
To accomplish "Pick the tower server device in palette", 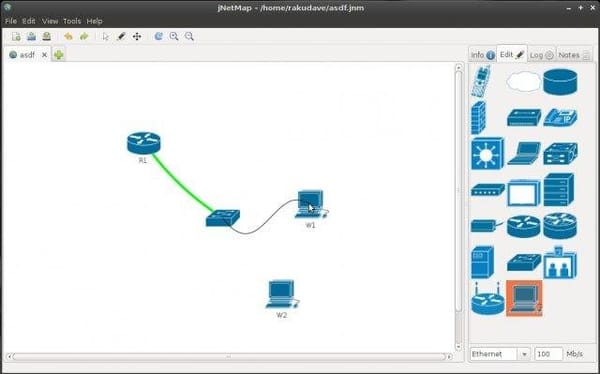I will [x=482, y=262].
